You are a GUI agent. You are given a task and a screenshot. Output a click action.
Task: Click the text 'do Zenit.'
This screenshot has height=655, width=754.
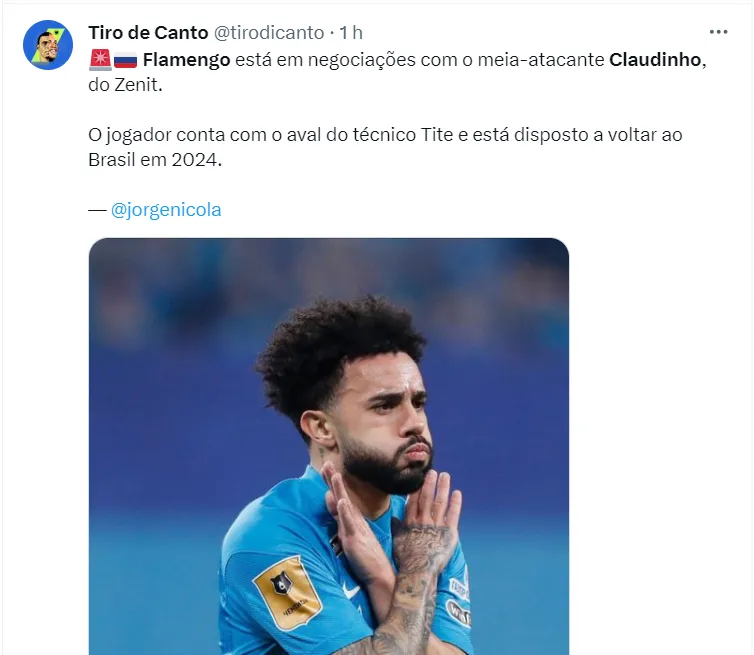tap(126, 85)
